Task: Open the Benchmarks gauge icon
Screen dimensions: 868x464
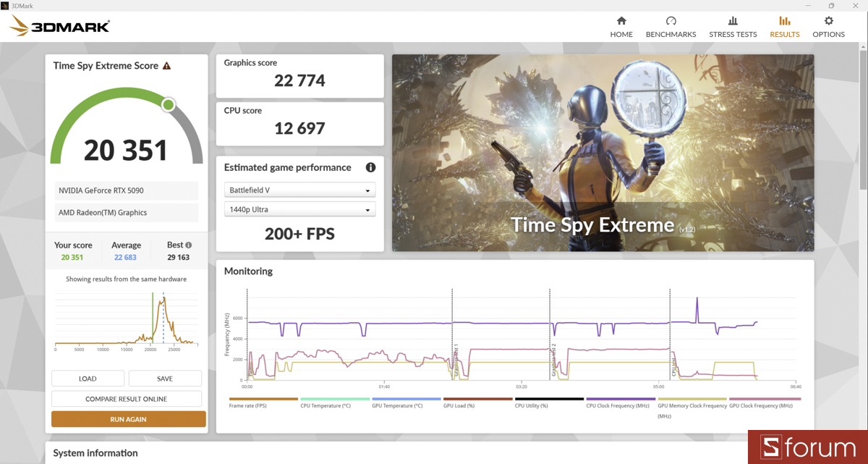Action: pyautogui.click(x=671, y=21)
